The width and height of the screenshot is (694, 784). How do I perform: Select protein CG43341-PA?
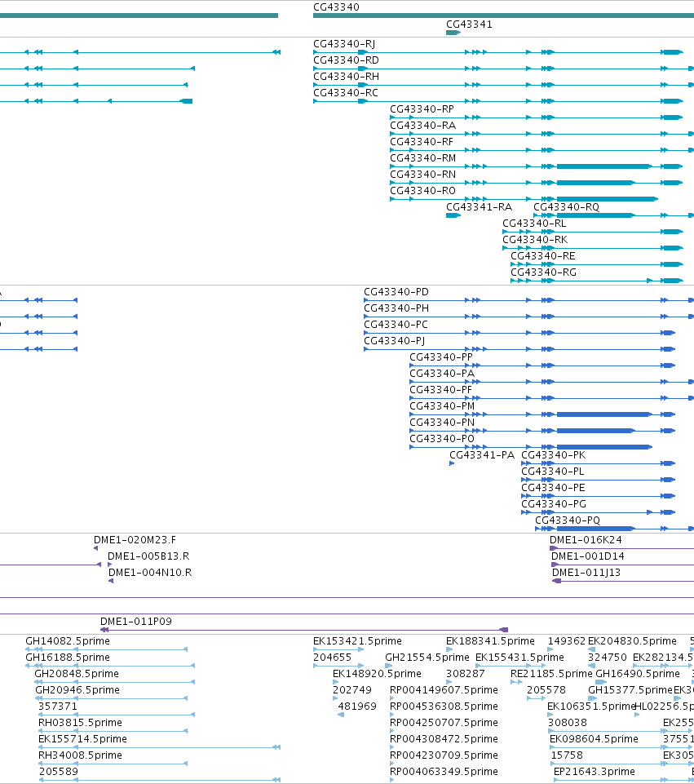(482, 455)
